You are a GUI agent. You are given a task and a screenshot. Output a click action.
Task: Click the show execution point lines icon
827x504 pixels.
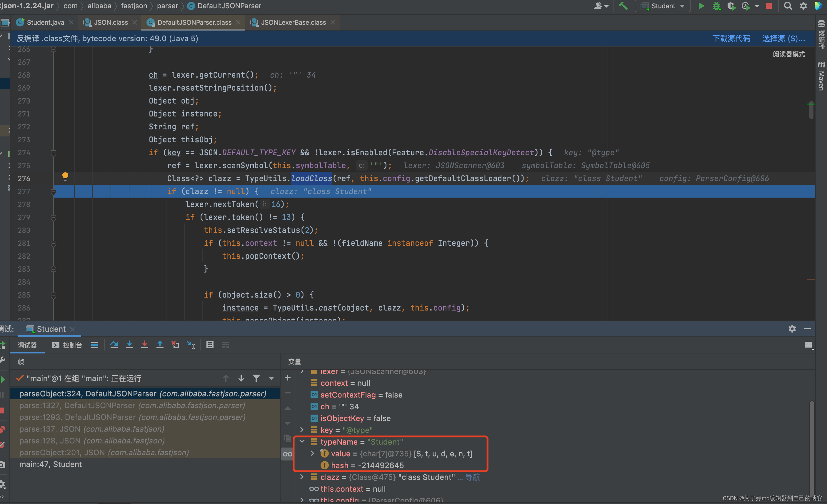pyautogui.click(x=95, y=345)
